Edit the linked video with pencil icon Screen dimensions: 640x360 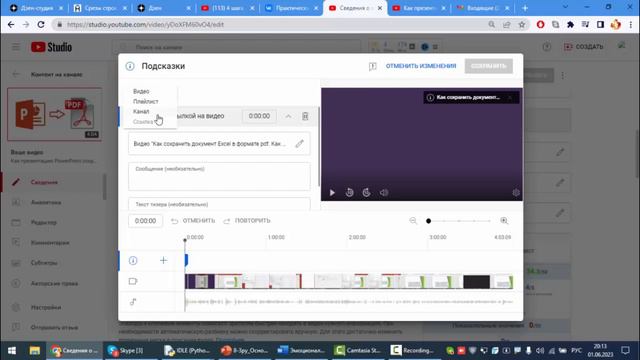(x=300, y=144)
